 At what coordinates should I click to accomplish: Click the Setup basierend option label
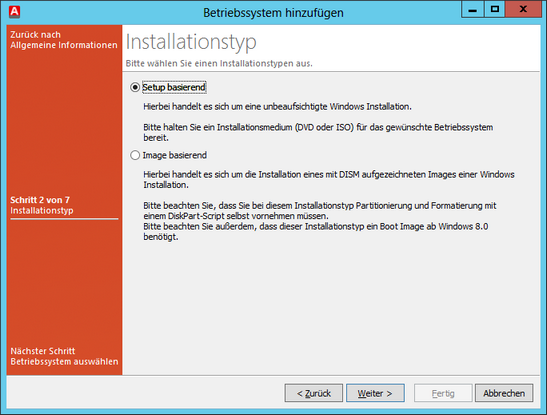[x=174, y=87]
